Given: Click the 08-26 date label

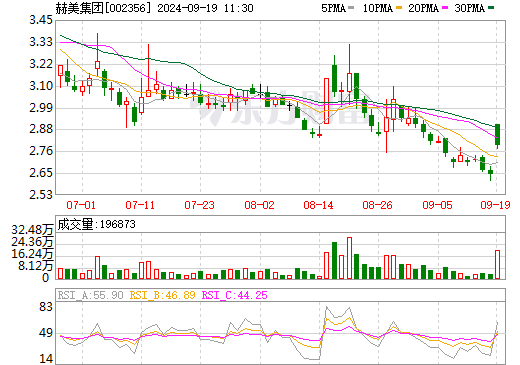Looking at the screenshot, I should point(377,205).
